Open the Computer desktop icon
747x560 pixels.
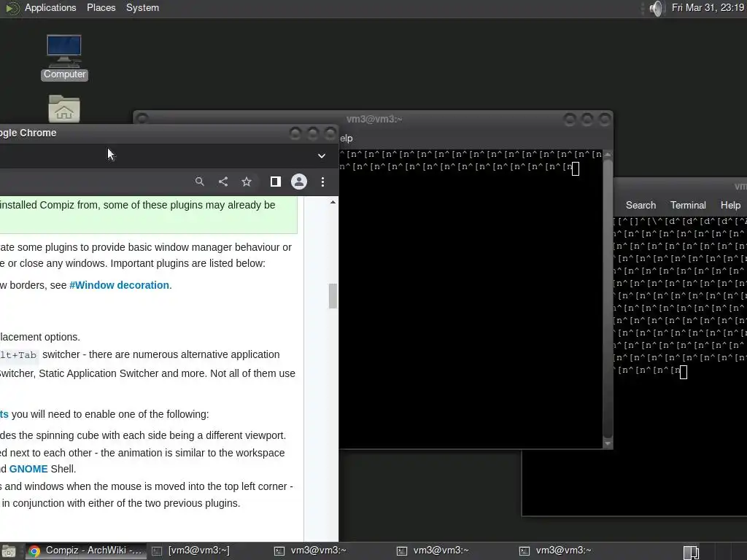(64, 56)
